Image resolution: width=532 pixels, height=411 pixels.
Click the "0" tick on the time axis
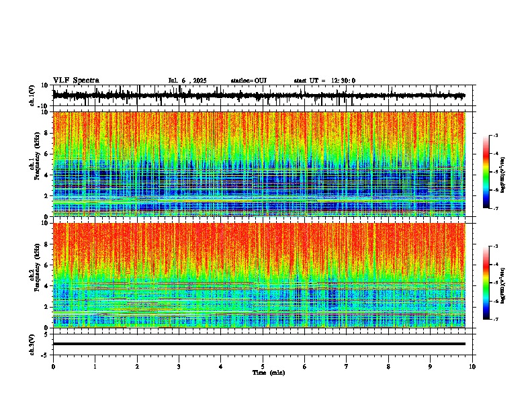[x=53, y=367]
